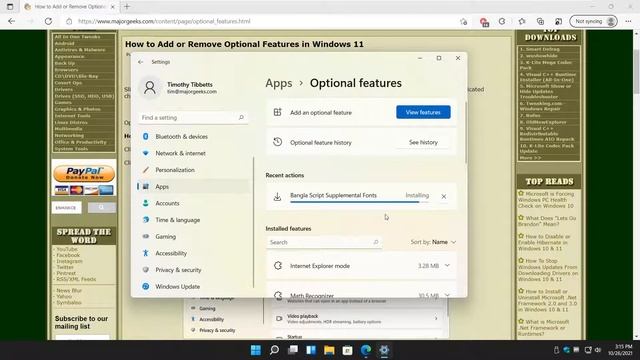640x360 pixels.
Task: Refresh the browser page
Action: tap(48, 21)
